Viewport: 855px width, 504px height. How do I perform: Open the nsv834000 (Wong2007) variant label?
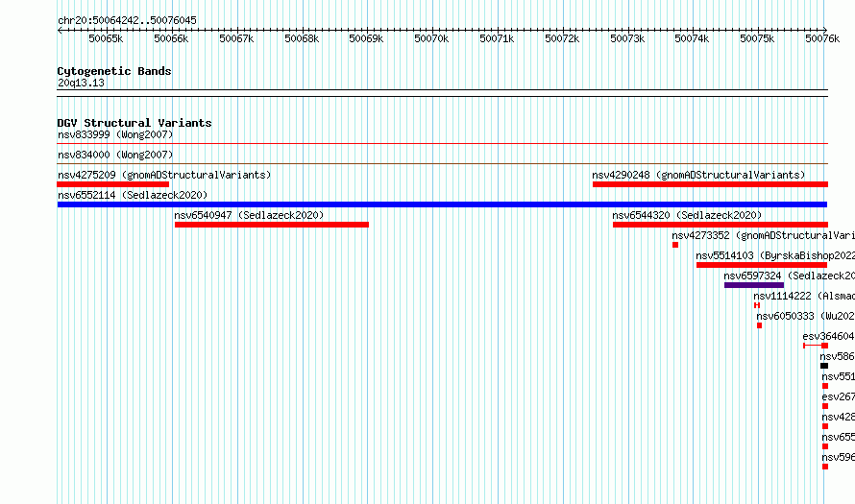(x=115, y=155)
